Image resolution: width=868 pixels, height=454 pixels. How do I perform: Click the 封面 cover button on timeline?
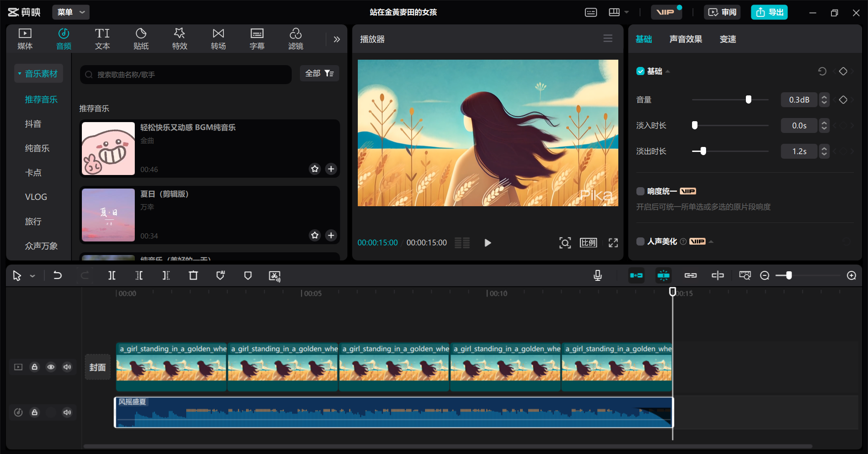(x=98, y=367)
